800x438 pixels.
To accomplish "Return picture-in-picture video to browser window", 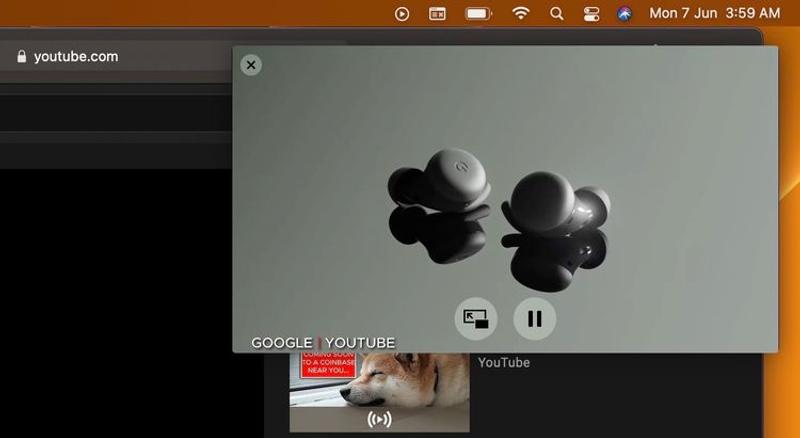I will (x=476, y=319).
